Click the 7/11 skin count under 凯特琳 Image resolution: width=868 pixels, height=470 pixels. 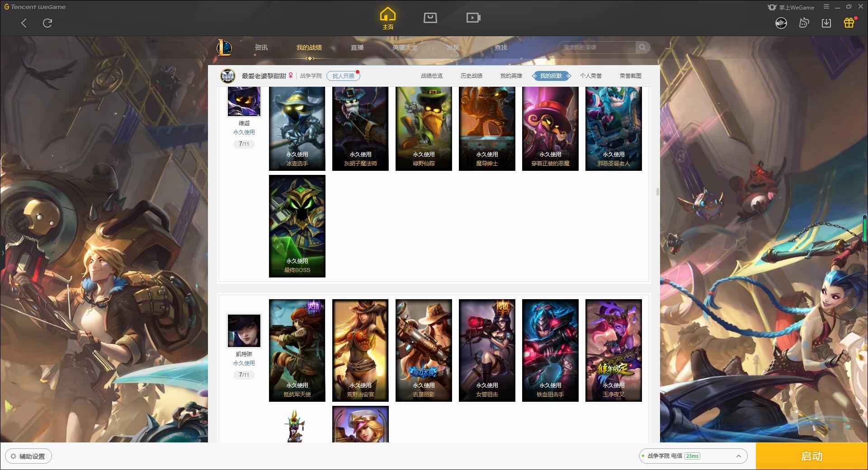(x=244, y=375)
